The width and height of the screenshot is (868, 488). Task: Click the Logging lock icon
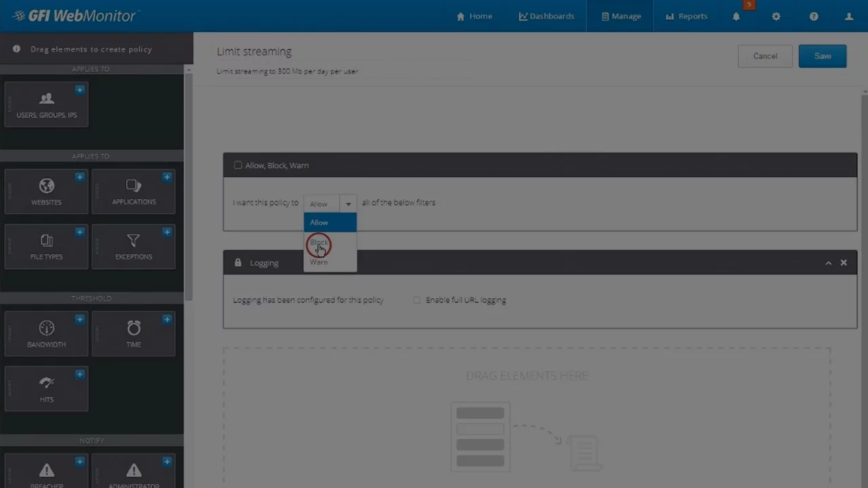[x=237, y=262]
